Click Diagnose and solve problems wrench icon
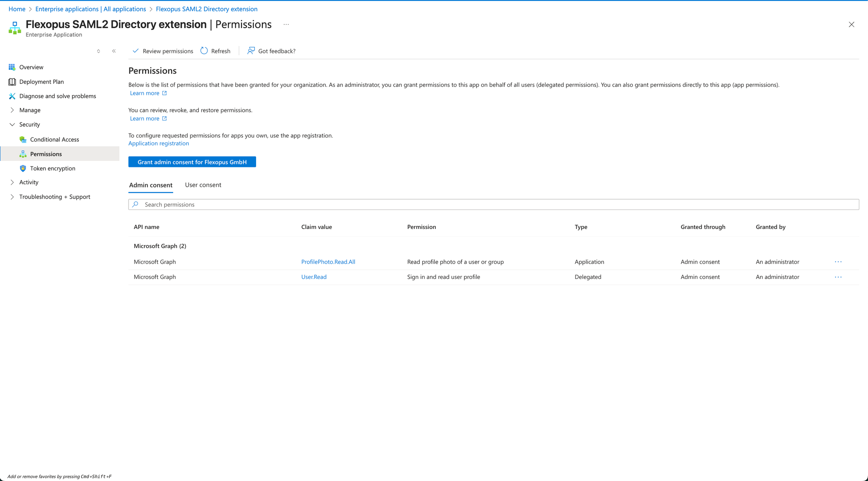The image size is (868, 481). click(12, 96)
